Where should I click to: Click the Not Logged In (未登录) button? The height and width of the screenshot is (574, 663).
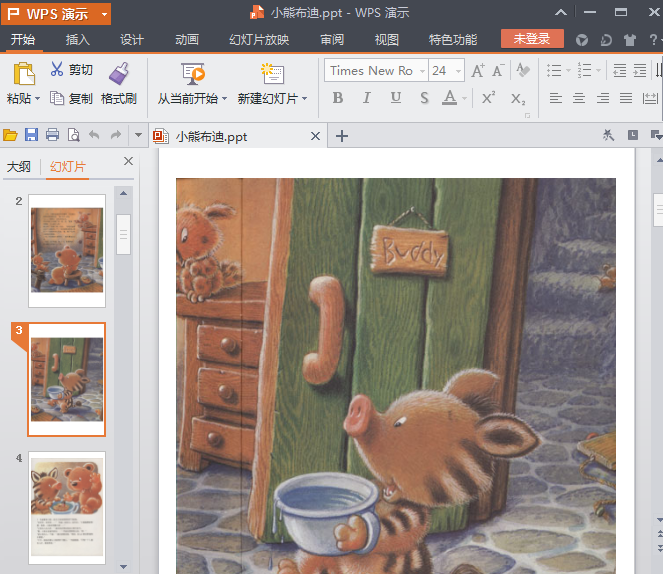532,39
